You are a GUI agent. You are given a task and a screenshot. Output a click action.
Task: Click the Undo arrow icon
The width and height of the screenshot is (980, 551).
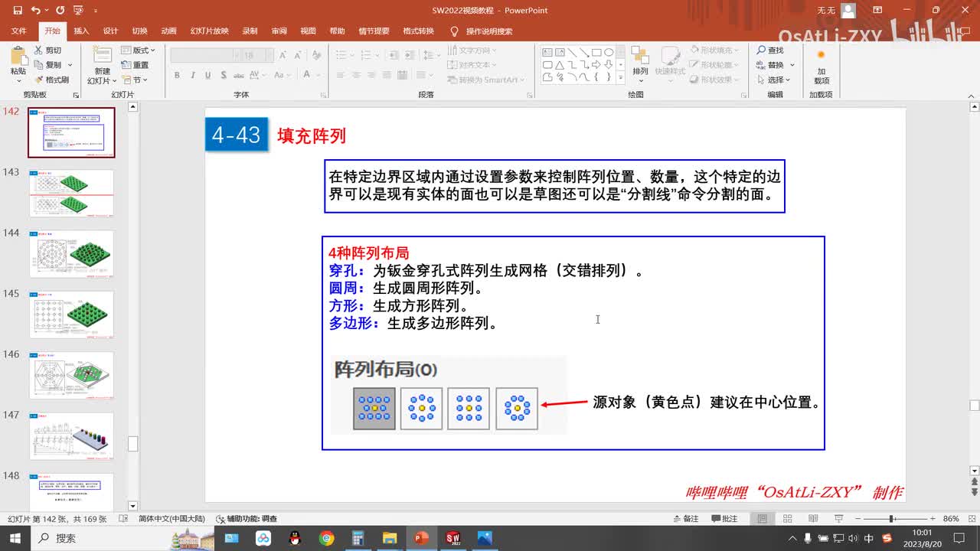35,11
